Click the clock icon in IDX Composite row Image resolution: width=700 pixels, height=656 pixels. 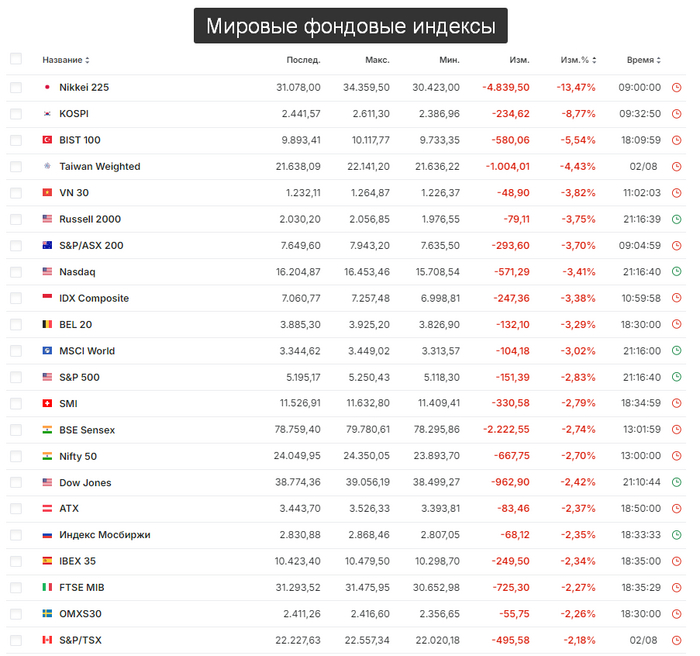(676, 298)
